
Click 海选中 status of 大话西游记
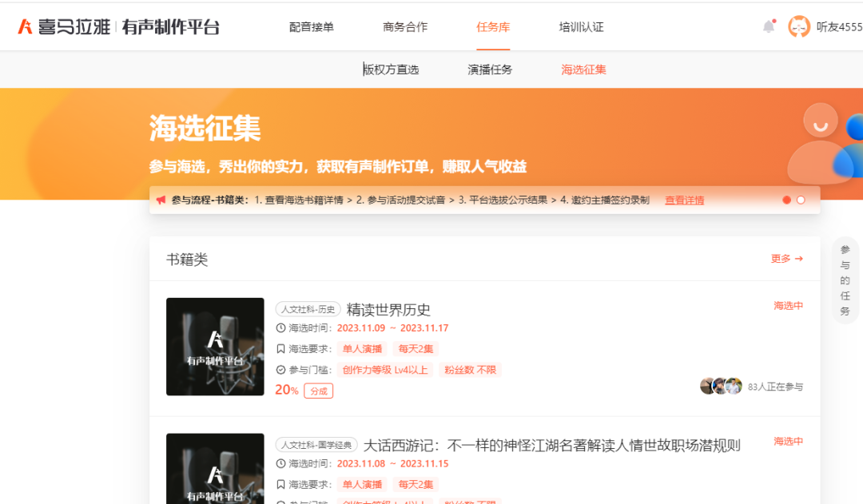point(788,441)
